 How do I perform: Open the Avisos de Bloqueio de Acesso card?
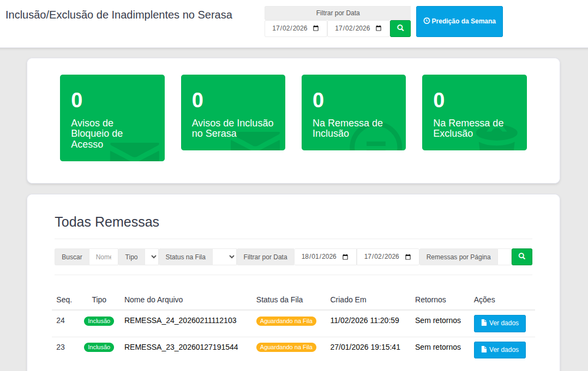[x=112, y=118]
